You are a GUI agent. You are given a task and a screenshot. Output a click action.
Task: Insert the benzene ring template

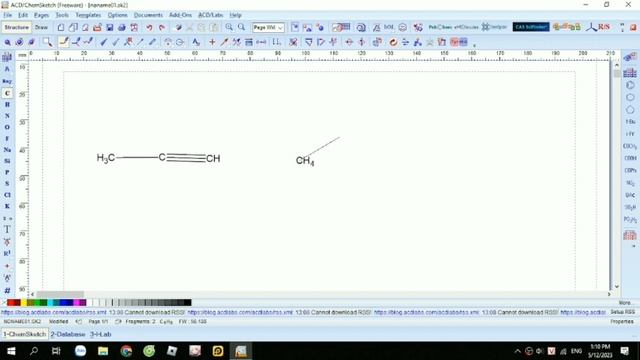click(630, 85)
